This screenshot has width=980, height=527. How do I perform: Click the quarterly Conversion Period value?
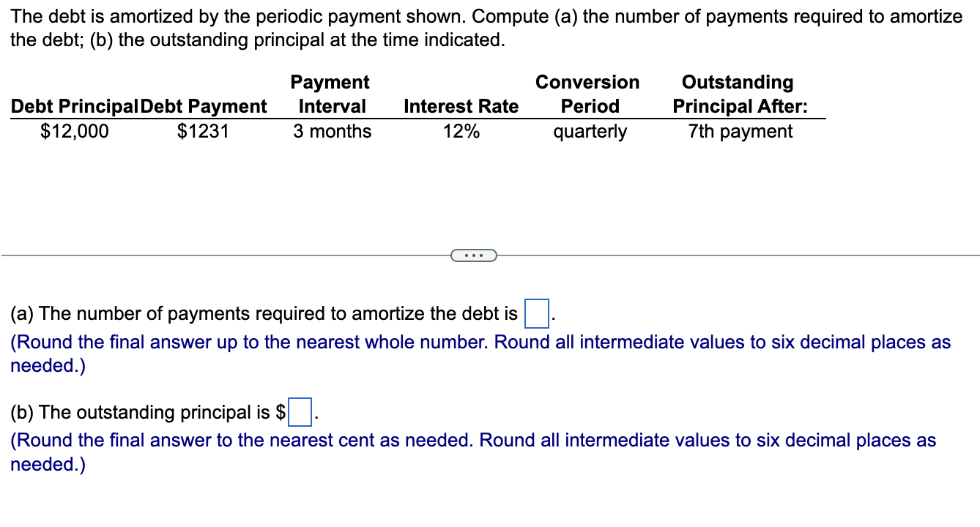590,131
